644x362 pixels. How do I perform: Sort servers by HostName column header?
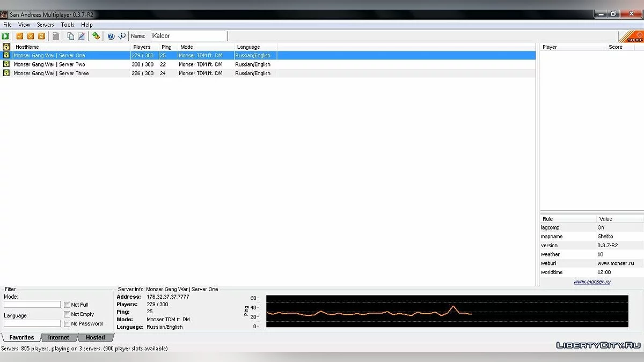click(71, 47)
